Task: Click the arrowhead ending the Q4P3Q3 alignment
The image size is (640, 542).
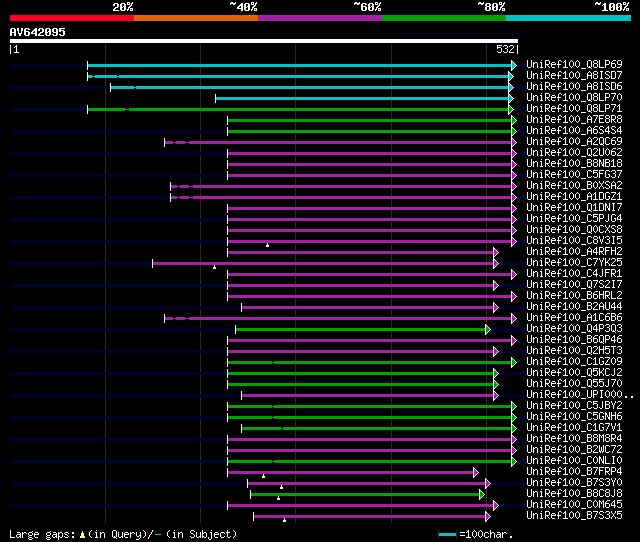Action: click(x=488, y=330)
